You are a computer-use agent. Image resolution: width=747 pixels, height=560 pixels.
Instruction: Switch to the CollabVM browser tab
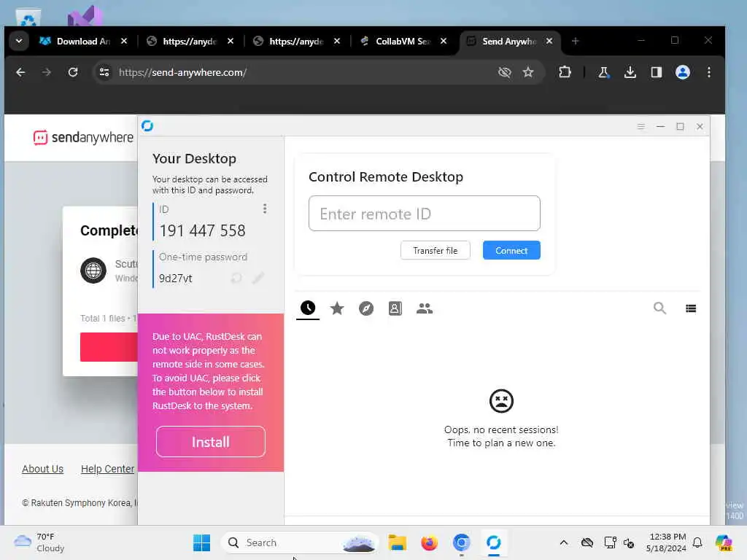click(x=403, y=42)
